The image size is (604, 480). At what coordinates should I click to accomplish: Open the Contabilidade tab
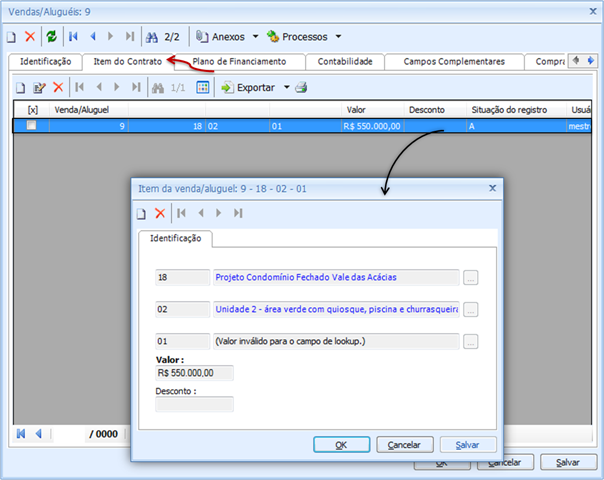pyautogui.click(x=345, y=62)
